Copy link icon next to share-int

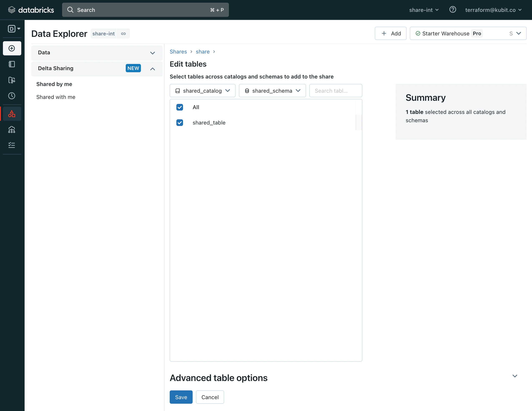coord(123,34)
